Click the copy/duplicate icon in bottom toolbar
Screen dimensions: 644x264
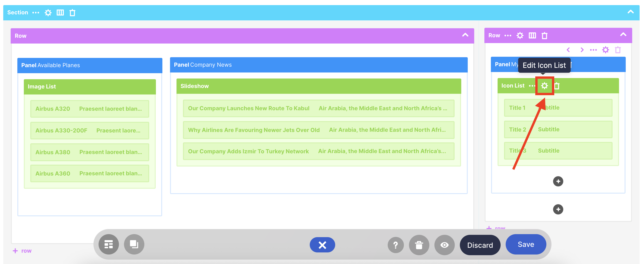click(134, 245)
